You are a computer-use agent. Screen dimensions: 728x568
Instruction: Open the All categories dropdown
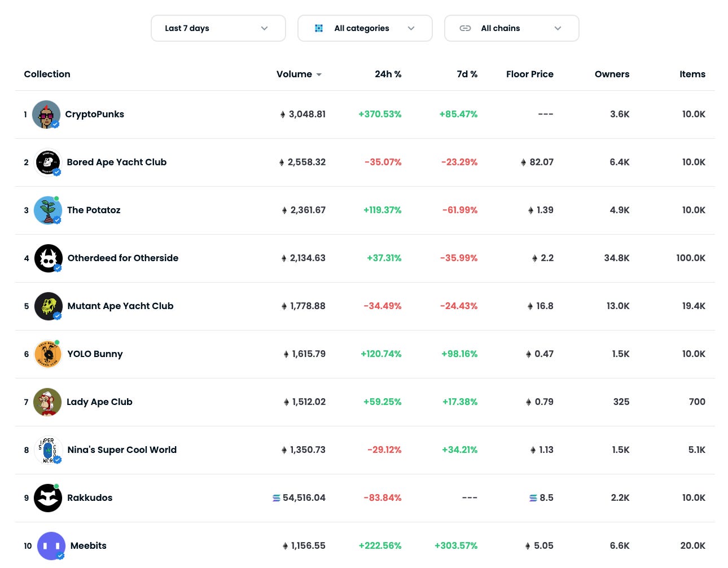tap(365, 28)
